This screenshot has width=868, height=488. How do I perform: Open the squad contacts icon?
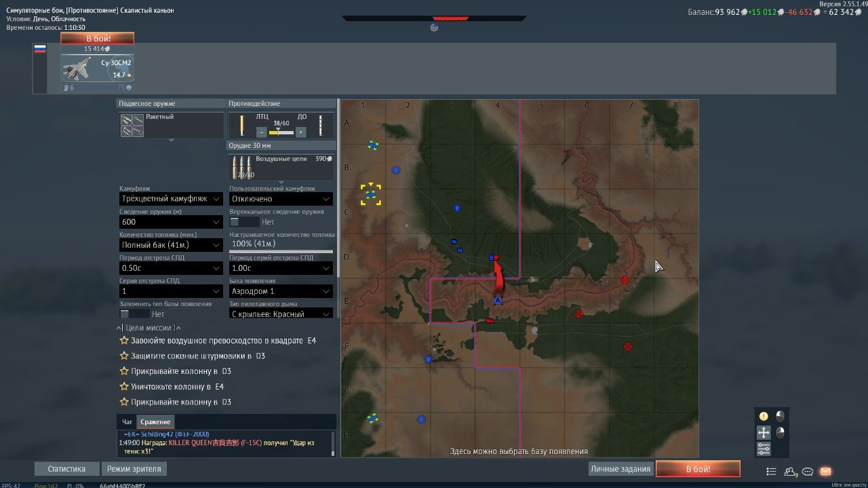click(791, 472)
